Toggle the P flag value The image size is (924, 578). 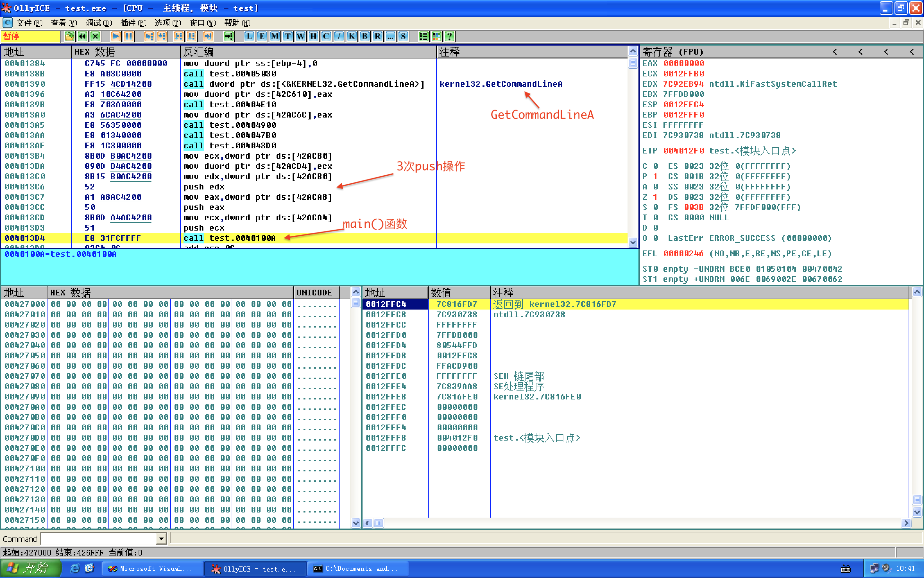click(655, 177)
